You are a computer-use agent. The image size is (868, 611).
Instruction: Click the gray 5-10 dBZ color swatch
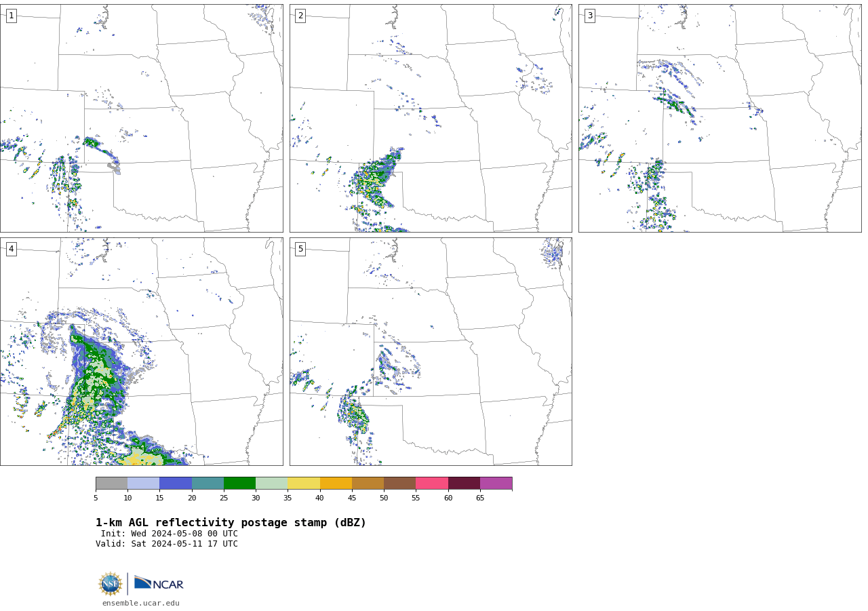[x=111, y=483]
